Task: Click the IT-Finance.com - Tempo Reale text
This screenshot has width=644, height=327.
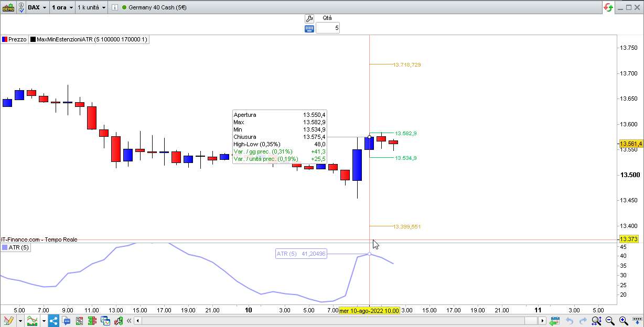Action: click(x=39, y=239)
